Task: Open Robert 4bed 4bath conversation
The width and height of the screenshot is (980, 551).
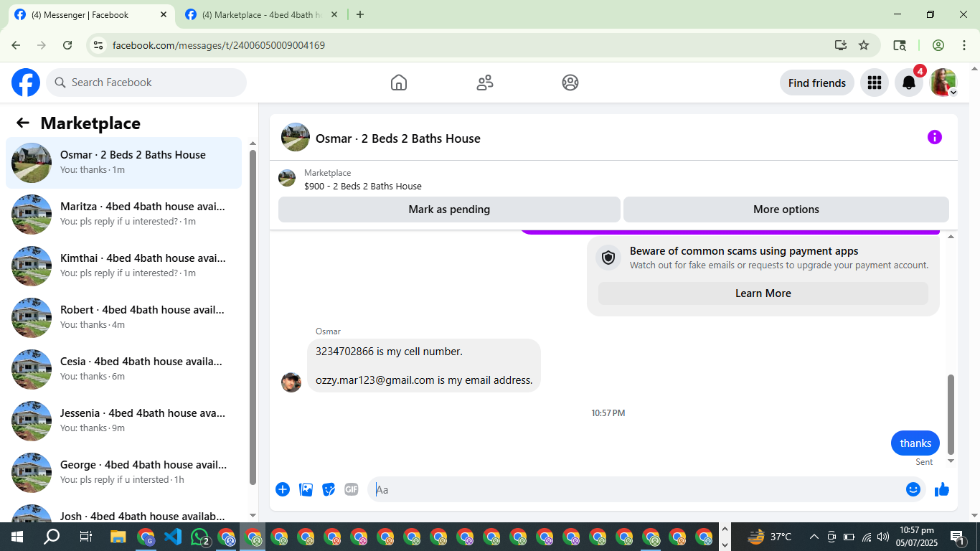Action: (x=123, y=318)
